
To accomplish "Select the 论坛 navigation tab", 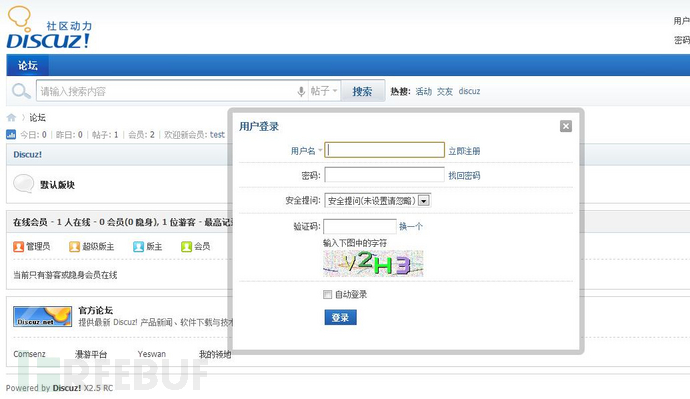I will tap(28, 66).
